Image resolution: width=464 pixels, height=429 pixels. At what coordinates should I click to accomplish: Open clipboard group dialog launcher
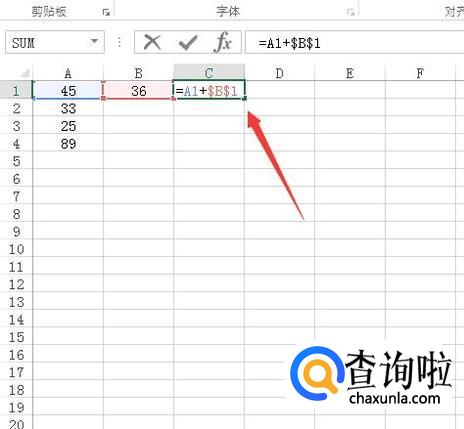click(x=106, y=13)
